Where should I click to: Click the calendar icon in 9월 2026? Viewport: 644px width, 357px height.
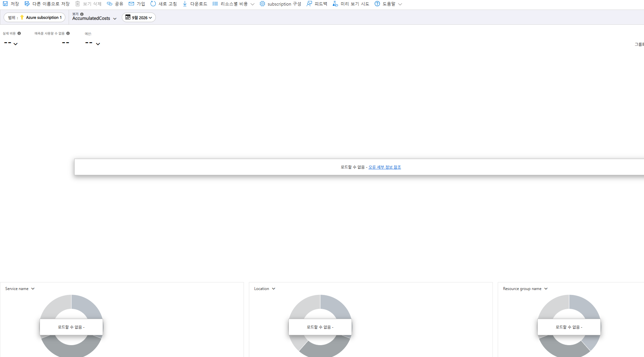(128, 17)
